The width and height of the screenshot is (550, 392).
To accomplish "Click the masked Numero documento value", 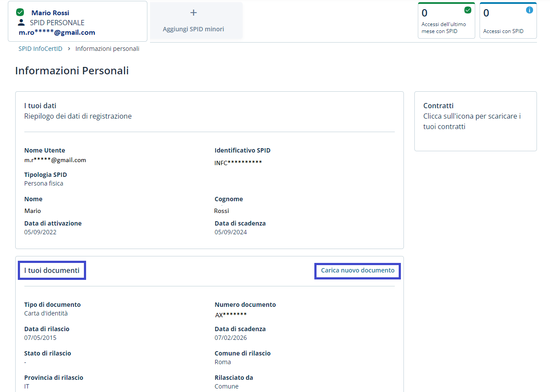I will click(x=231, y=315).
